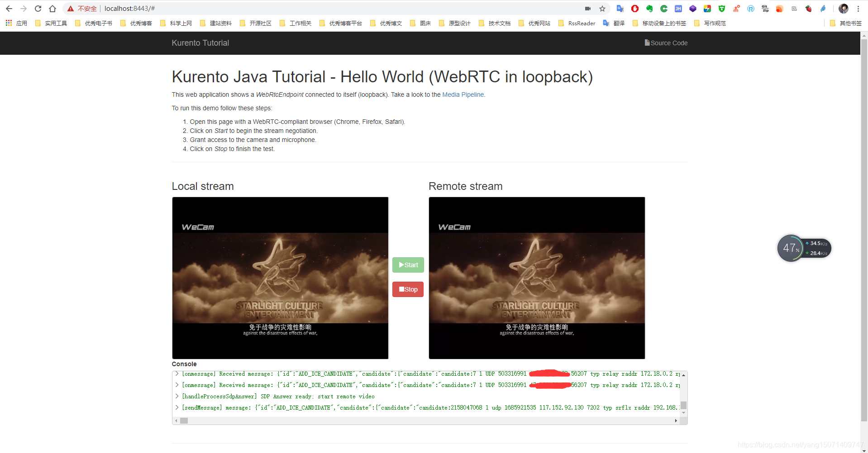Open the 优秀电子书 bookmark folder
868x453 pixels.
click(94, 23)
